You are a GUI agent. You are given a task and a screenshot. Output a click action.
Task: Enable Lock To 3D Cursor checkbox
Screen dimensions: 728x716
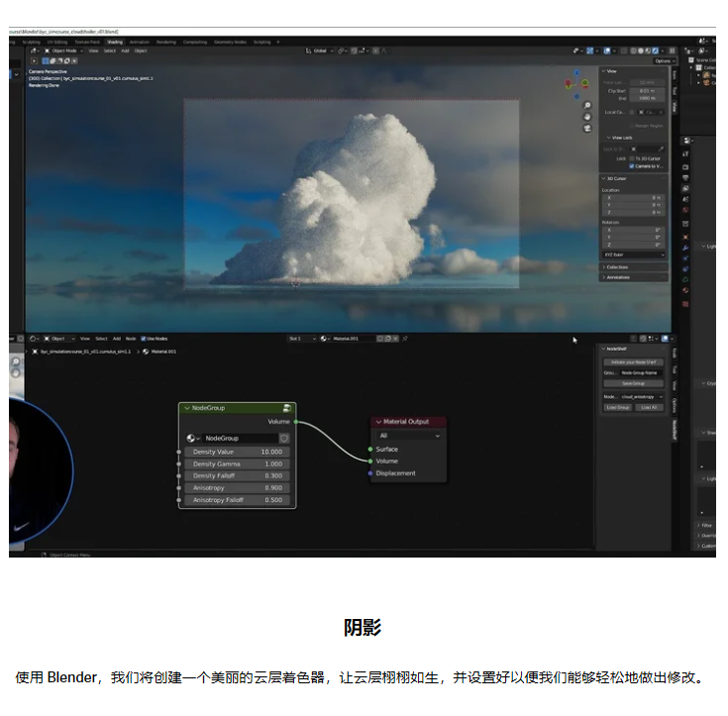632,158
